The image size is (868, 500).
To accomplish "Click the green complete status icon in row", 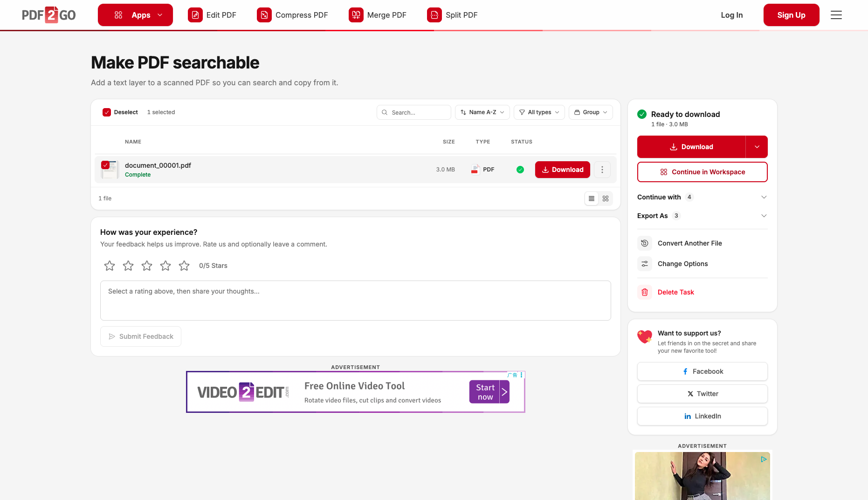I will click(x=520, y=170).
